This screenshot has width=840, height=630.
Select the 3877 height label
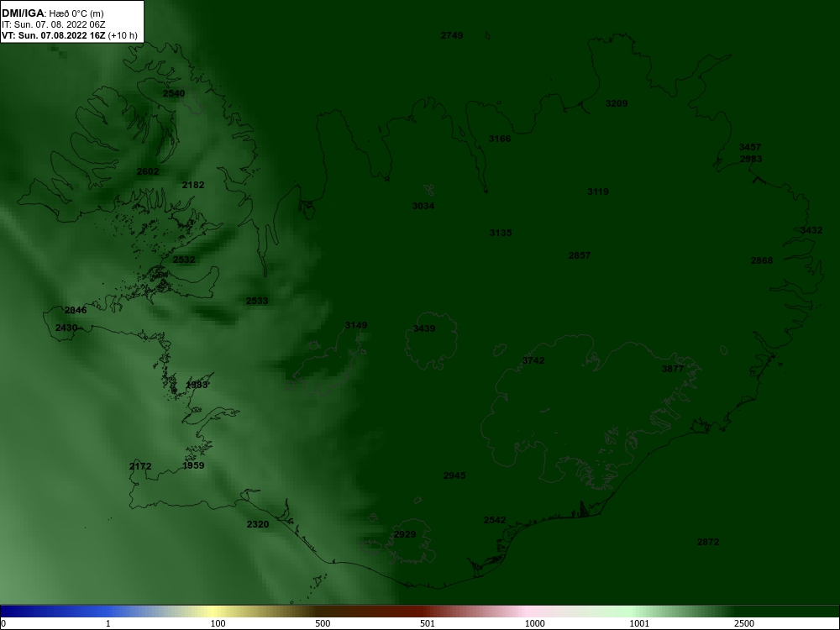tap(672, 369)
